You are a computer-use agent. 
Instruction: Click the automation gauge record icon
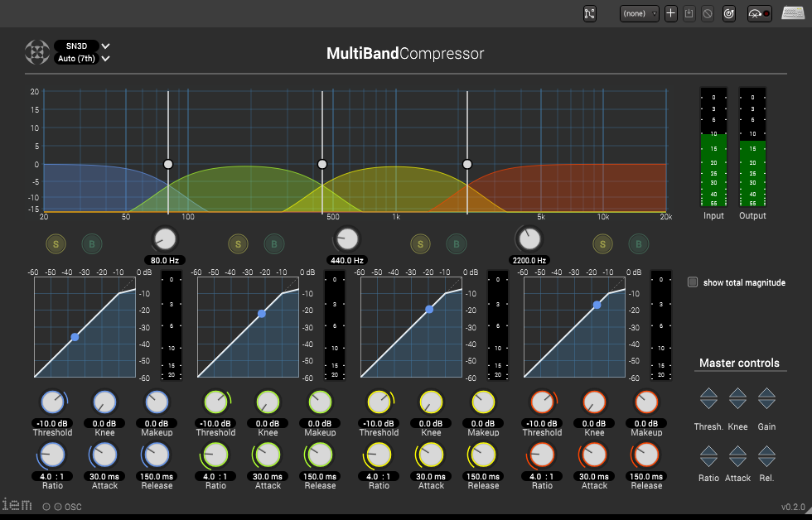pos(758,14)
